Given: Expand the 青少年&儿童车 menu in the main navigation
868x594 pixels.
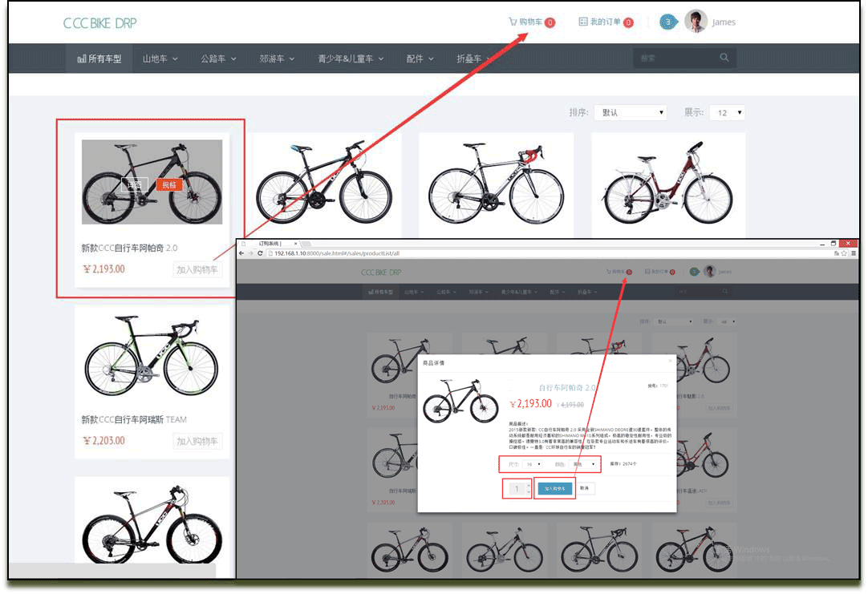Looking at the screenshot, I should [351, 59].
